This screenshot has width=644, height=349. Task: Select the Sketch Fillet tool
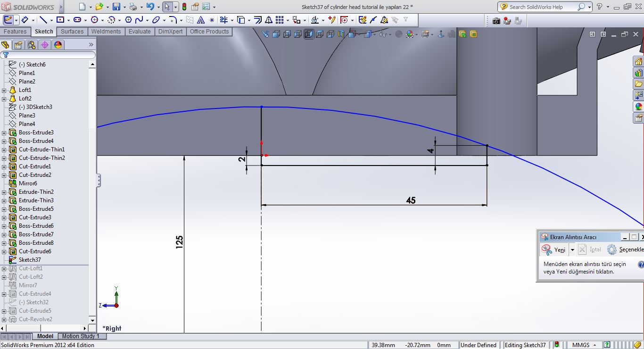coord(173,20)
